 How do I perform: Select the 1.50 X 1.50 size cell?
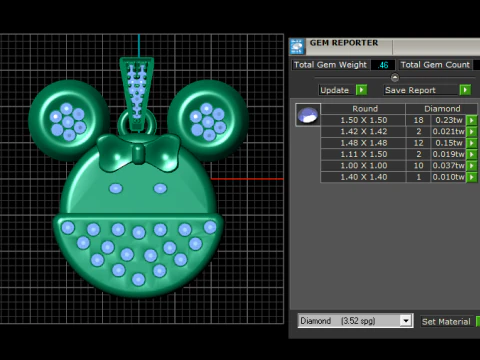363,120
